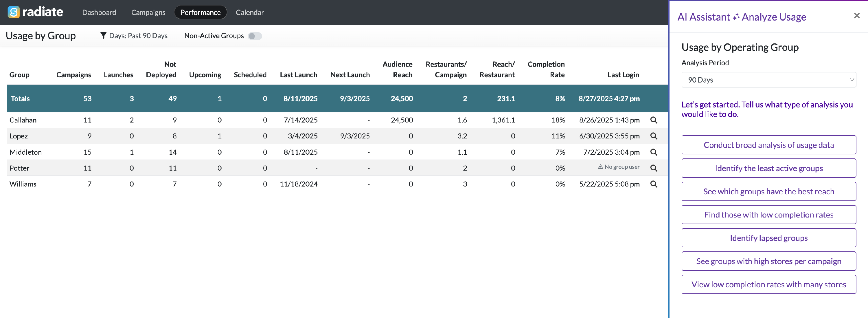Open Callahan group details magnifier icon
Image resolution: width=868 pixels, height=318 pixels.
tap(653, 120)
